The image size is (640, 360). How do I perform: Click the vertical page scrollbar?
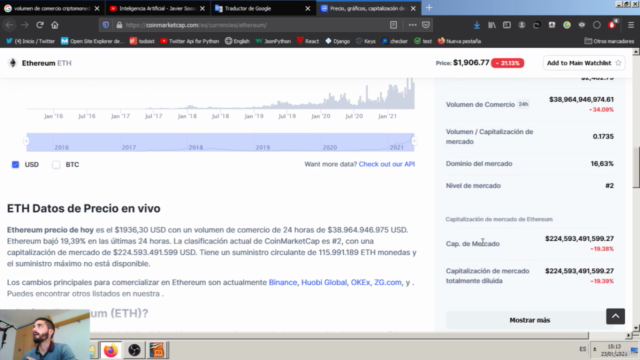click(x=636, y=166)
